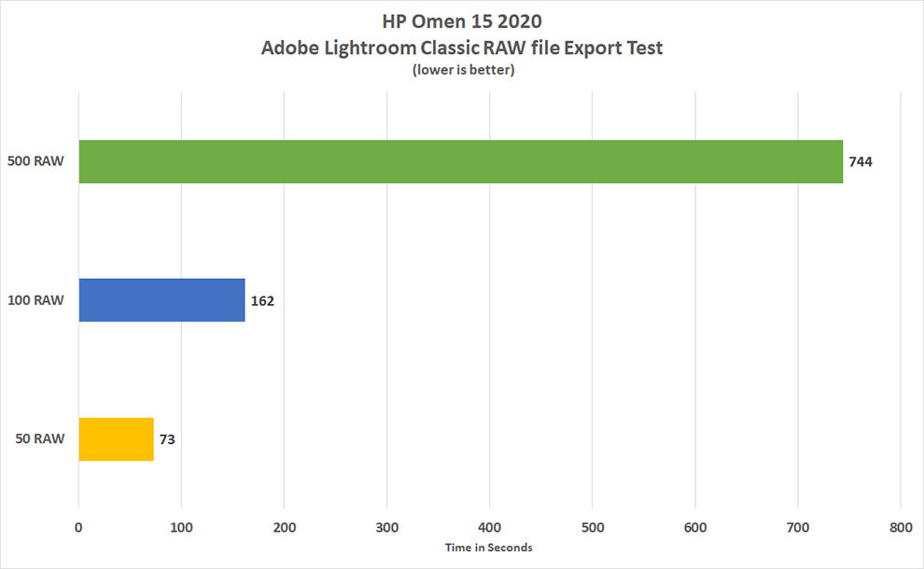Viewport: 924px width, 569px height.
Task: Select the '162' data label
Action: (262, 301)
